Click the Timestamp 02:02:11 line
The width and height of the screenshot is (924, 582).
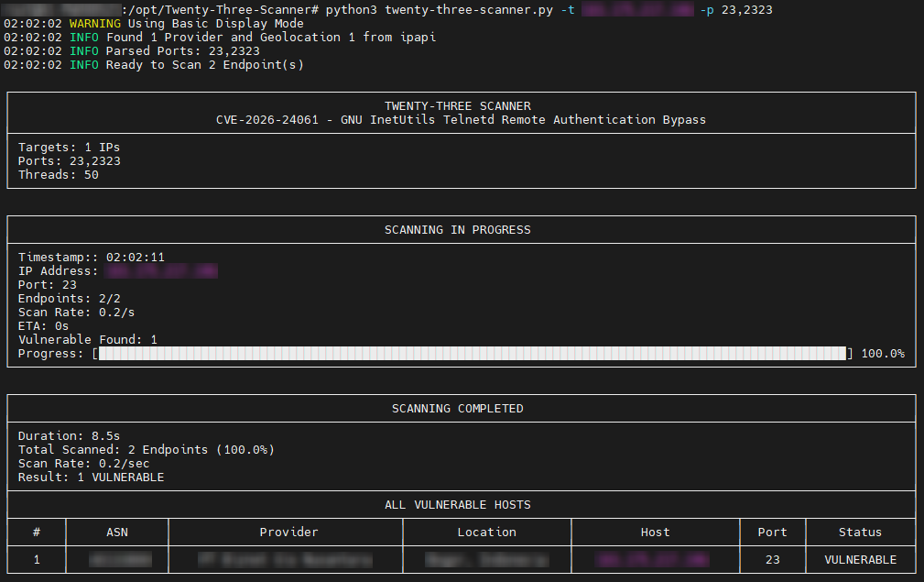(x=92, y=258)
